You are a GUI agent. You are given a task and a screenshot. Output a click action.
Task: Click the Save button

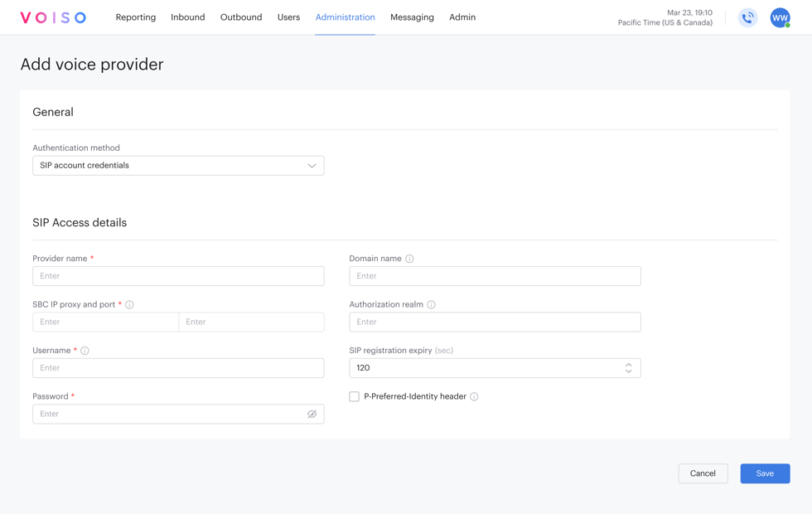(765, 473)
